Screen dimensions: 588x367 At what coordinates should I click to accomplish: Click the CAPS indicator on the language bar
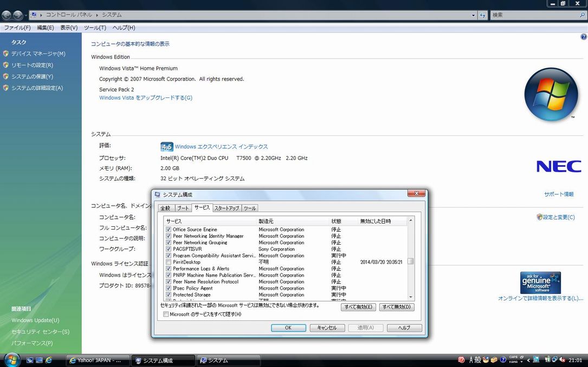pos(513,357)
